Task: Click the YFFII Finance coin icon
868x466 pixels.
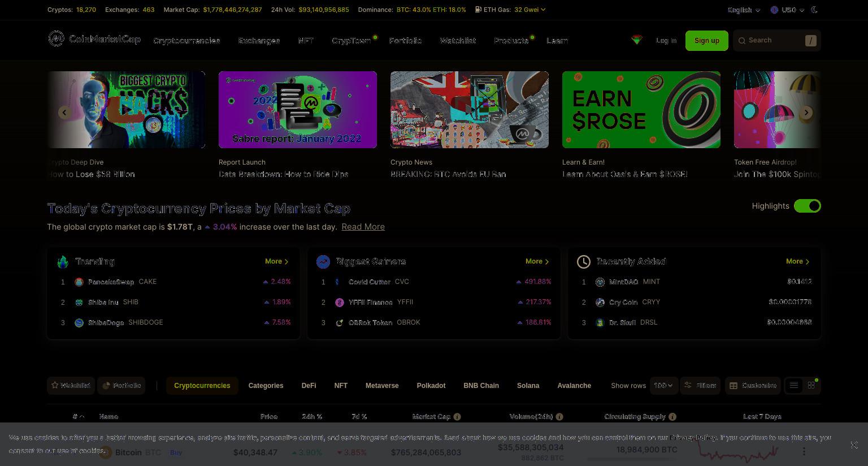Action: tap(340, 302)
